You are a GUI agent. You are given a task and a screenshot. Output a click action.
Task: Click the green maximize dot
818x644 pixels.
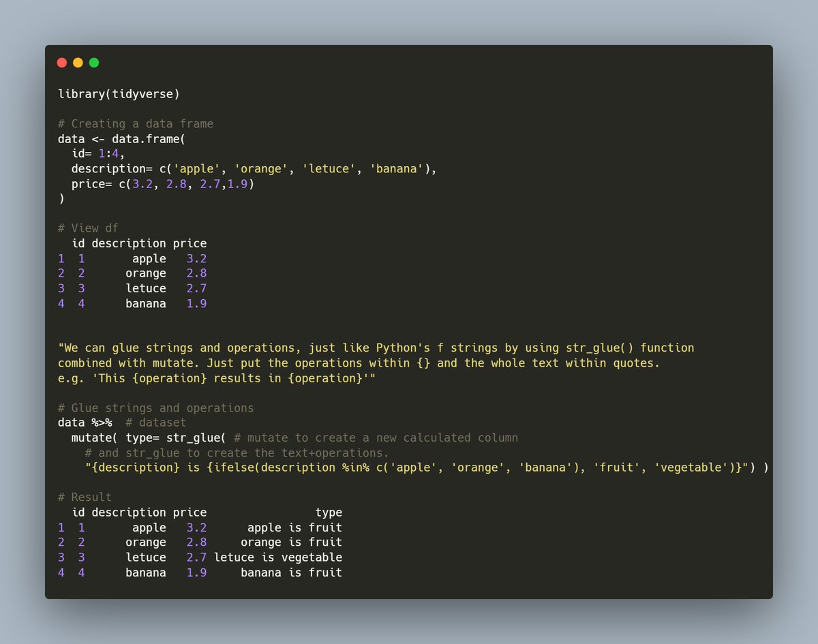tap(94, 63)
